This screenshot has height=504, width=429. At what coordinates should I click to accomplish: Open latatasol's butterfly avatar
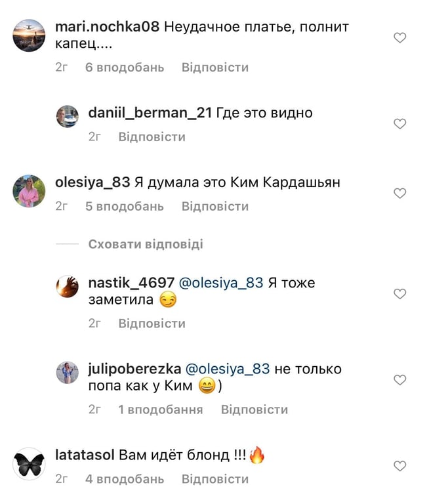click(29, 464)
